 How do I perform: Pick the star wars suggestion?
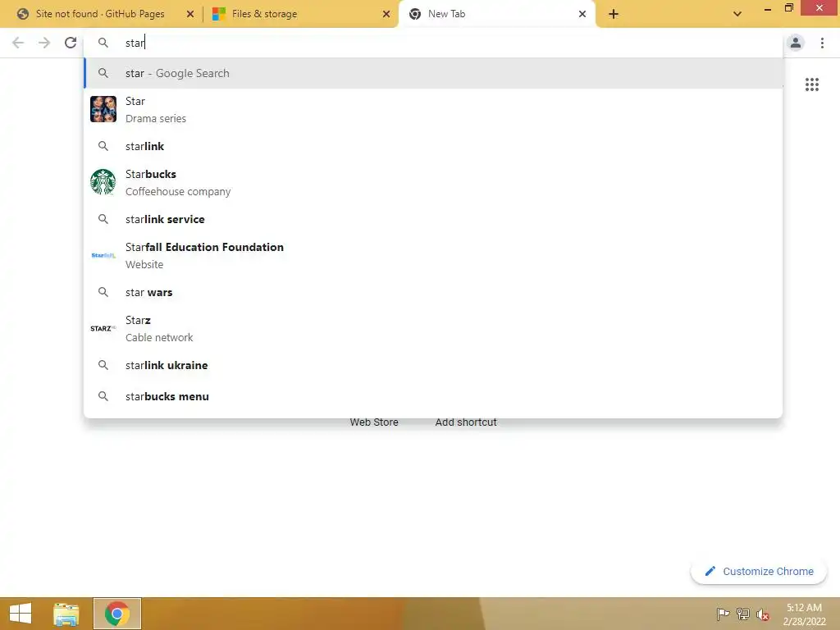click(x=433, y=292)
